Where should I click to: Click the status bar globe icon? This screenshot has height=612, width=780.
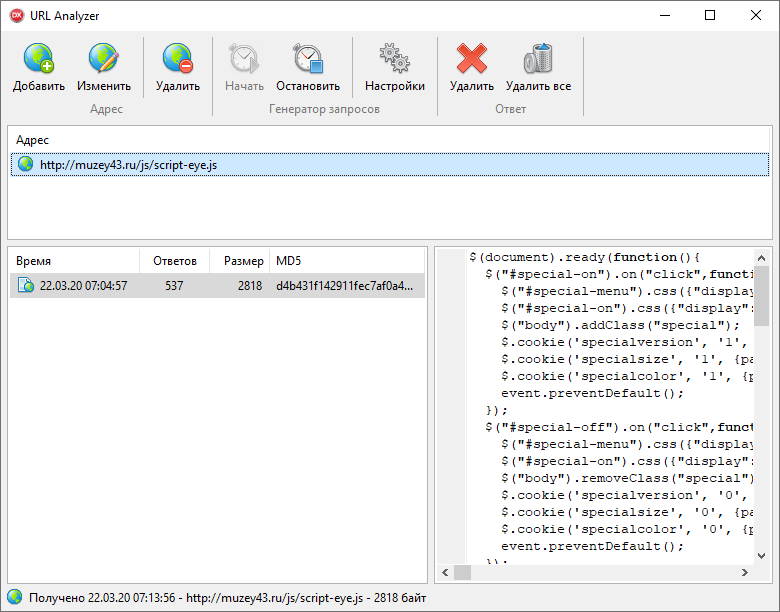(14, 597)
